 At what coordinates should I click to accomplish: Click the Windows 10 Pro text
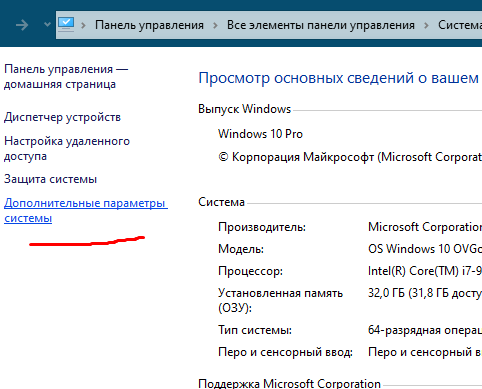click(260, 134)
